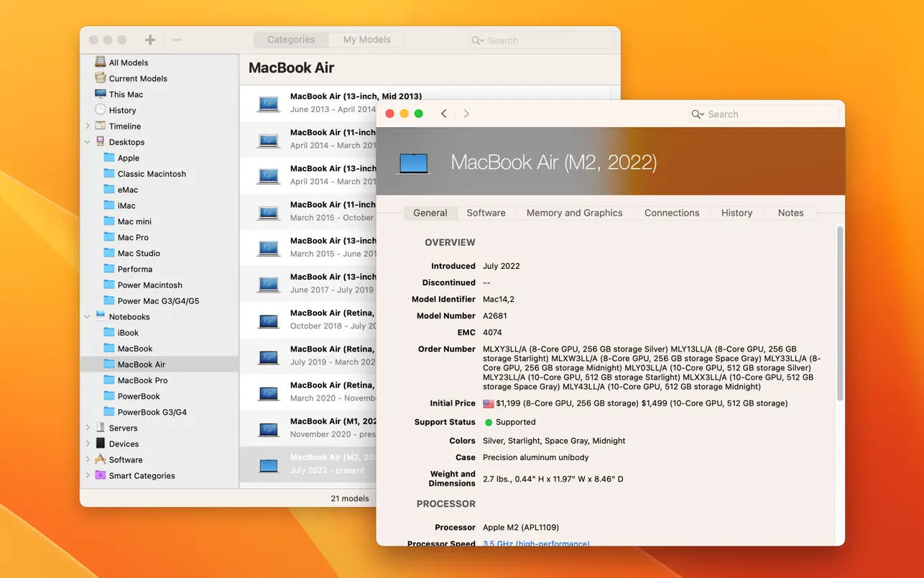Select the MacBook Air row dated March 2020
This screenshot has height=578, width=924.
click(x=308, y=392)
